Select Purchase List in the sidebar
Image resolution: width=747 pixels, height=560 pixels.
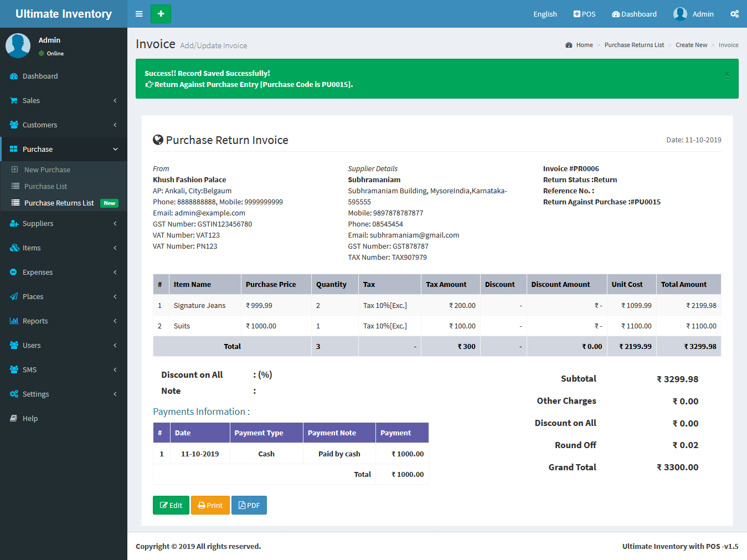(x=45, y=186)
